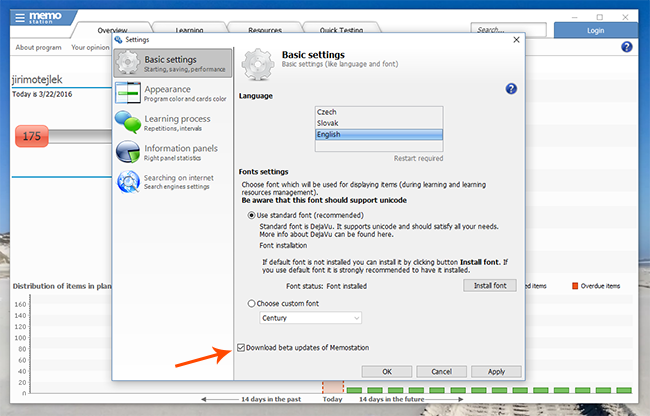Open Information panels settings section
This screenshot has width=650, height=416.
(x=171, y=152)
